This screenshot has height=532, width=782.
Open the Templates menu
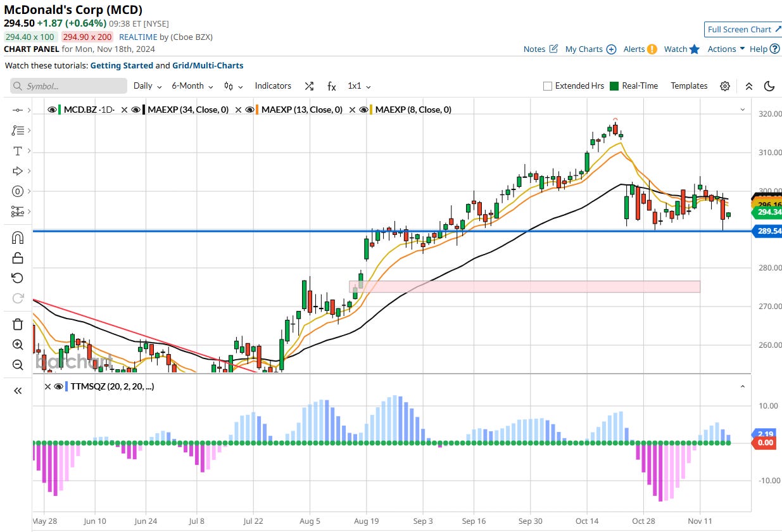689,85
